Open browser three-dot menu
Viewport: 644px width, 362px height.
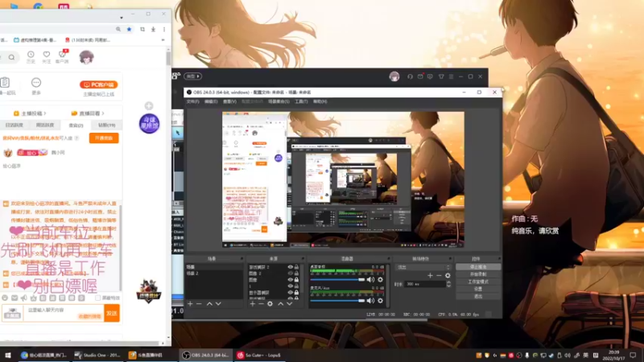tap(164, 29)
